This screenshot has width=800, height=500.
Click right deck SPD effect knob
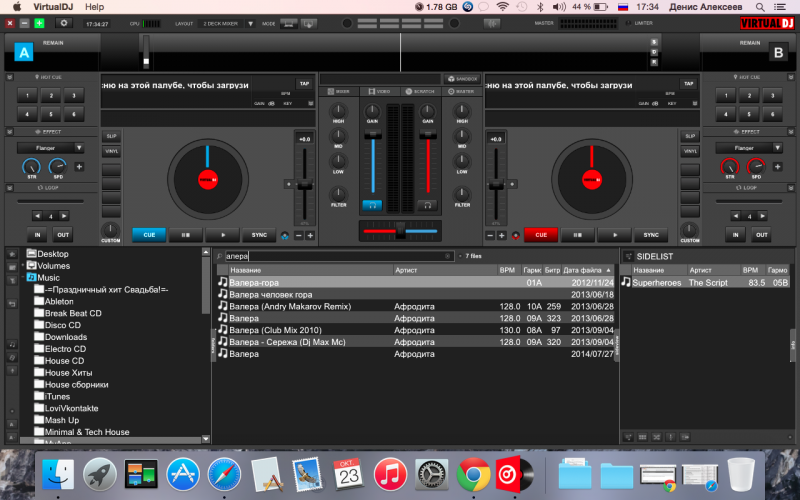click(756, 166)
